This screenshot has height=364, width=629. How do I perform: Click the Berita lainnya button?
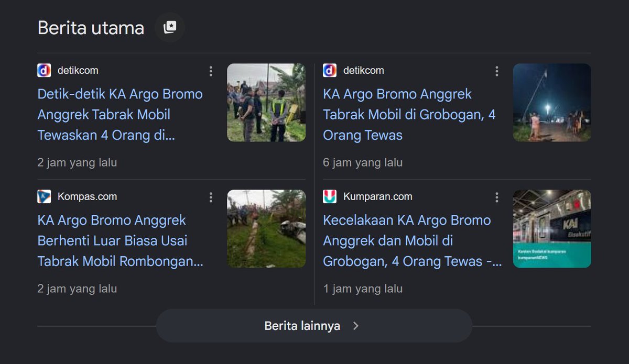314,326
